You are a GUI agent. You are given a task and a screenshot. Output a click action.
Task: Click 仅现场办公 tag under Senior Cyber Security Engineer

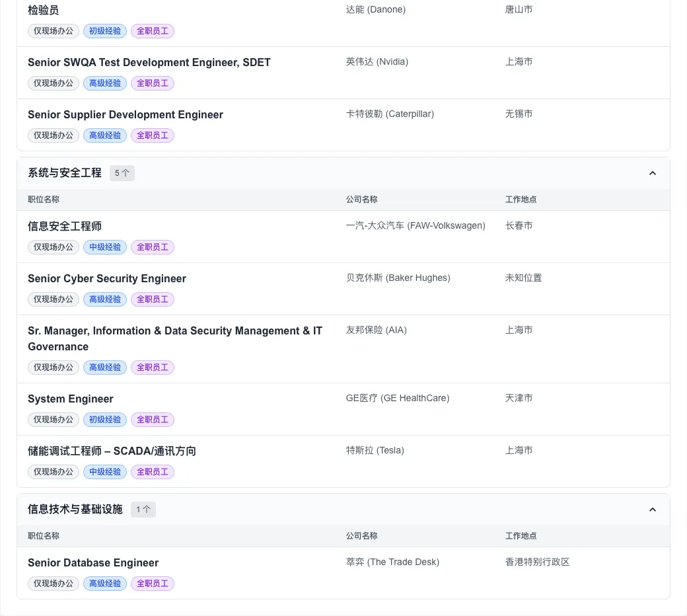[x=54, y=299]
